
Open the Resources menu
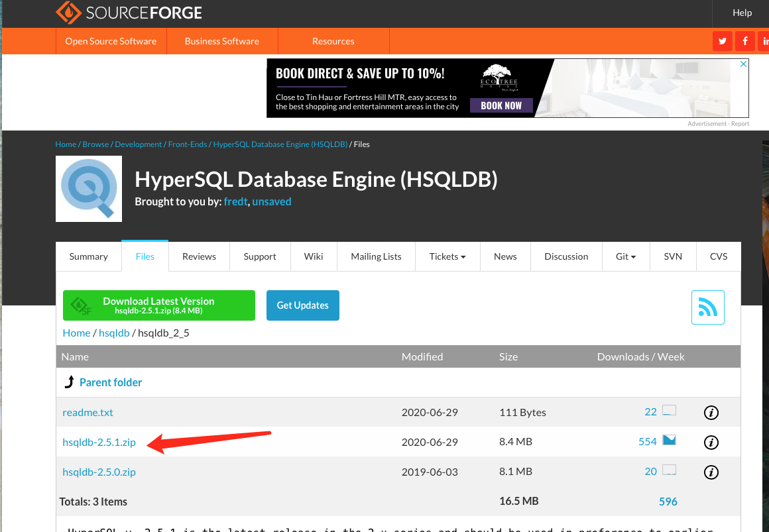tap(333, 41)
